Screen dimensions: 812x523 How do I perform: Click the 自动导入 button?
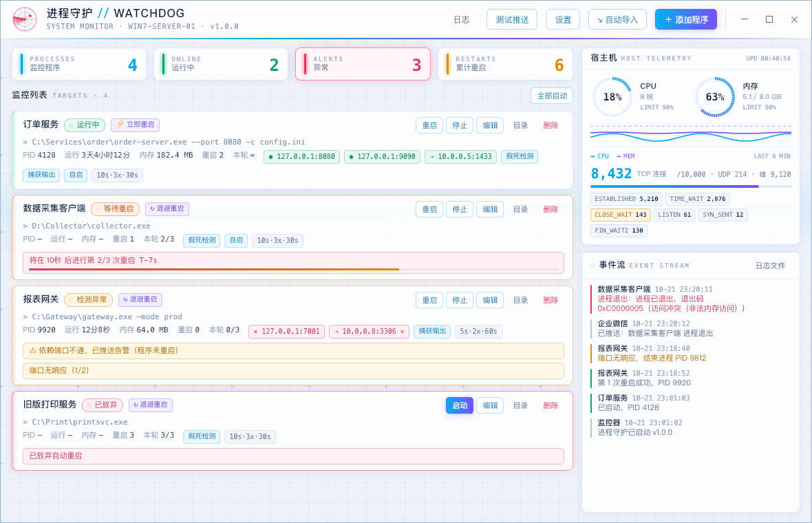click(617, 20)
